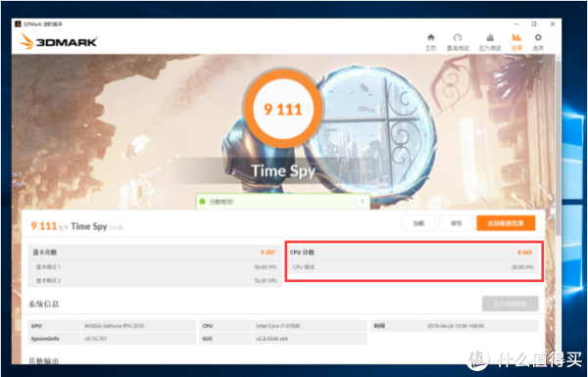Open the Home (主页) page
Screen dimensions: 588x377
click(430, 42)
